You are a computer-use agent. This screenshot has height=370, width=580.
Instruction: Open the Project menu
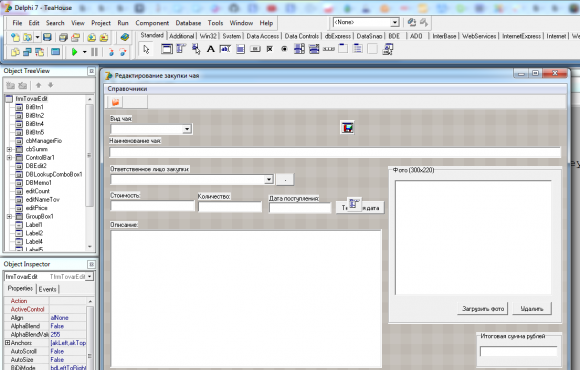[101, 23]
